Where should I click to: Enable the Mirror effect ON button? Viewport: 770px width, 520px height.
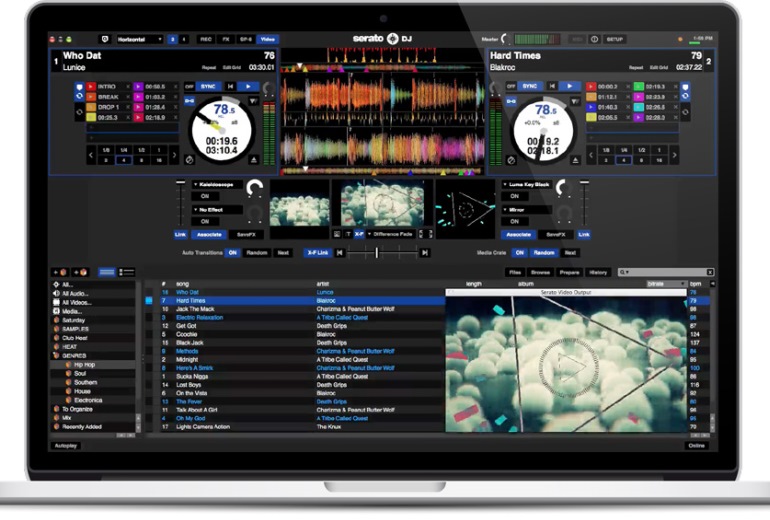(x=514, y=221)
